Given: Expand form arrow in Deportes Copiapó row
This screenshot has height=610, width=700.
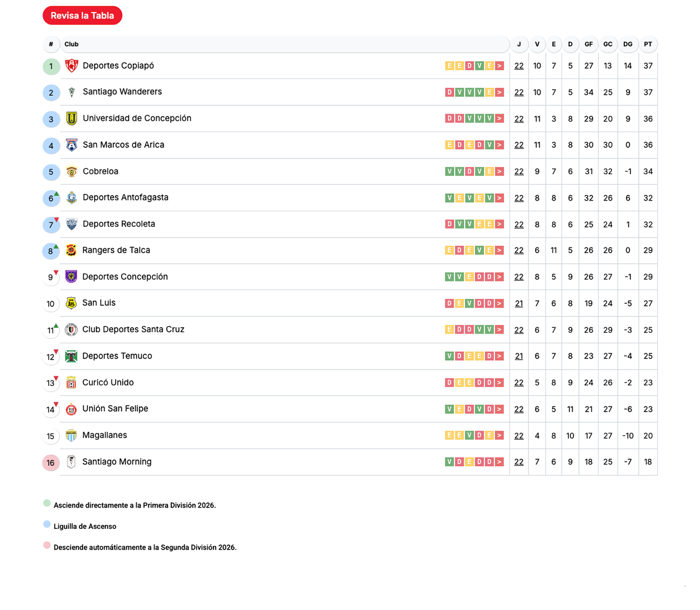Looking at the screenshot, I should click(499, 66).
